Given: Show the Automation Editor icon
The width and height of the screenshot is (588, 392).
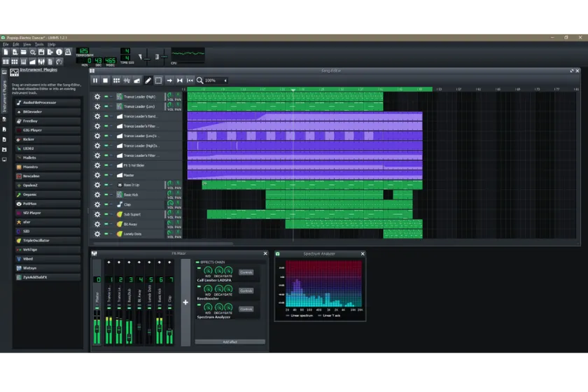Looking at the screenshot, I should [x=33, y=62].
